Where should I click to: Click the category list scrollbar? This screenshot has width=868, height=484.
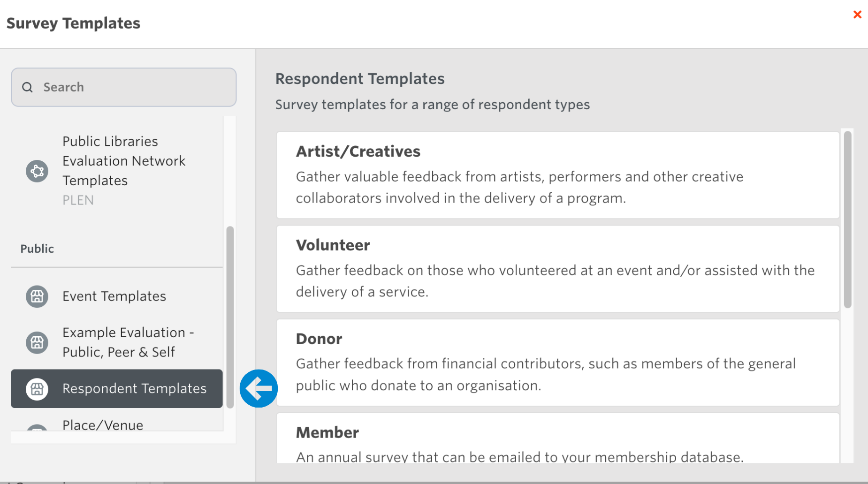coord(230,317)
